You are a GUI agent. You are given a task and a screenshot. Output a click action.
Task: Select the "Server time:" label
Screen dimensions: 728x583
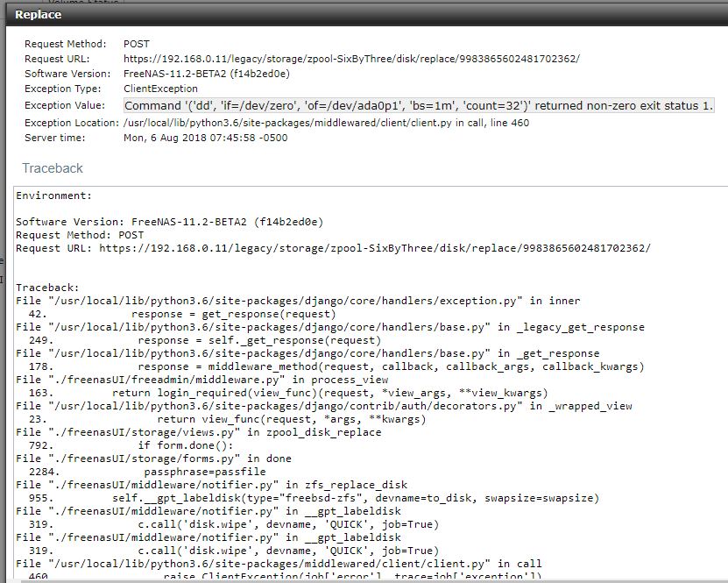55,138
